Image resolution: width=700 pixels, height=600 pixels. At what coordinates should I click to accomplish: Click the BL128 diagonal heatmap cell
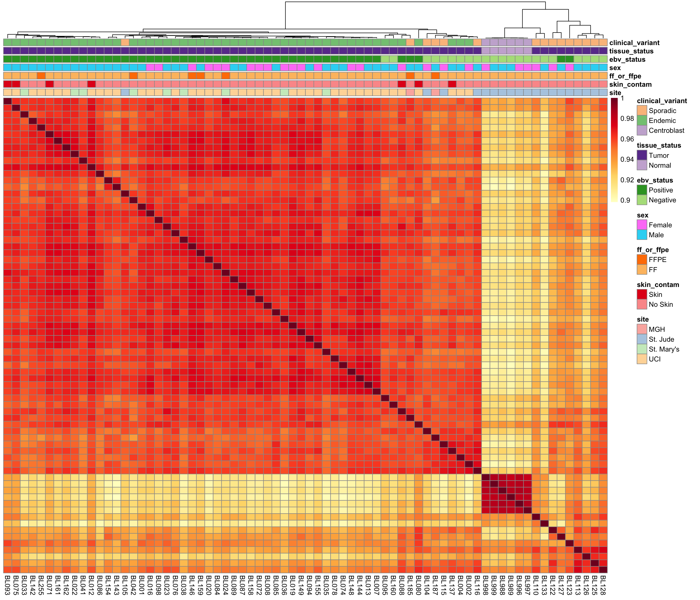tap(603, 570)
